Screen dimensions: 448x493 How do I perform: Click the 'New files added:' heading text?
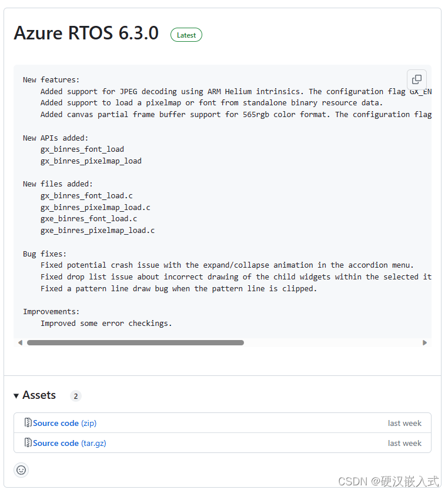[58, 184]
